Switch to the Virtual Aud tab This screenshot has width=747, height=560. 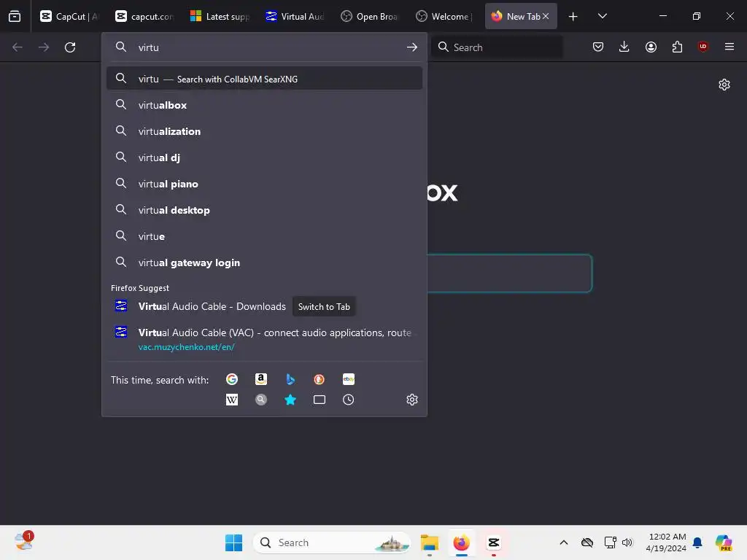point(295,16)
